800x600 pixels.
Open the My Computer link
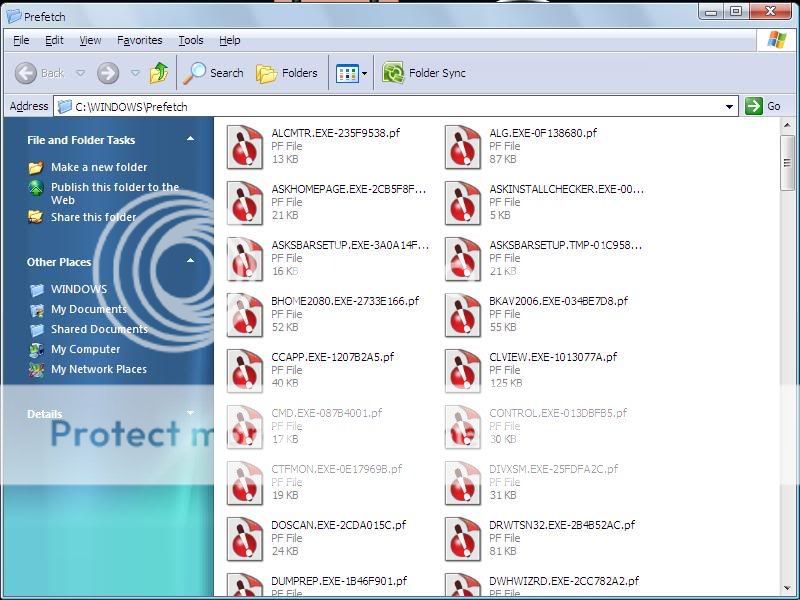pos(85,349)
